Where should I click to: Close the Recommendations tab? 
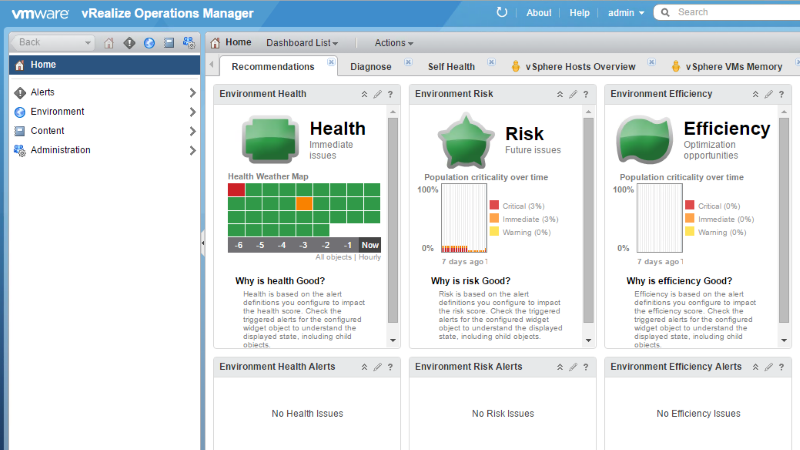pyautogui.click(x=331, y=62)
